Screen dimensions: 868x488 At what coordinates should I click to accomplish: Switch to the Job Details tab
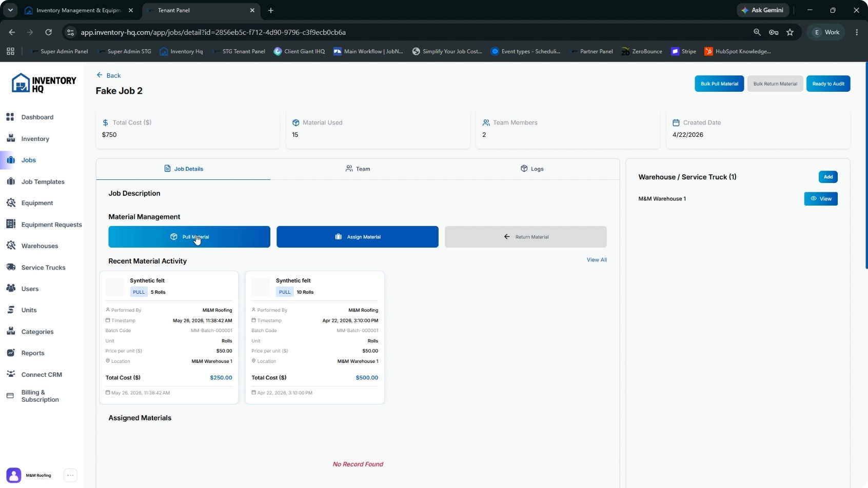pyautogui.click(x=183, y=169)
